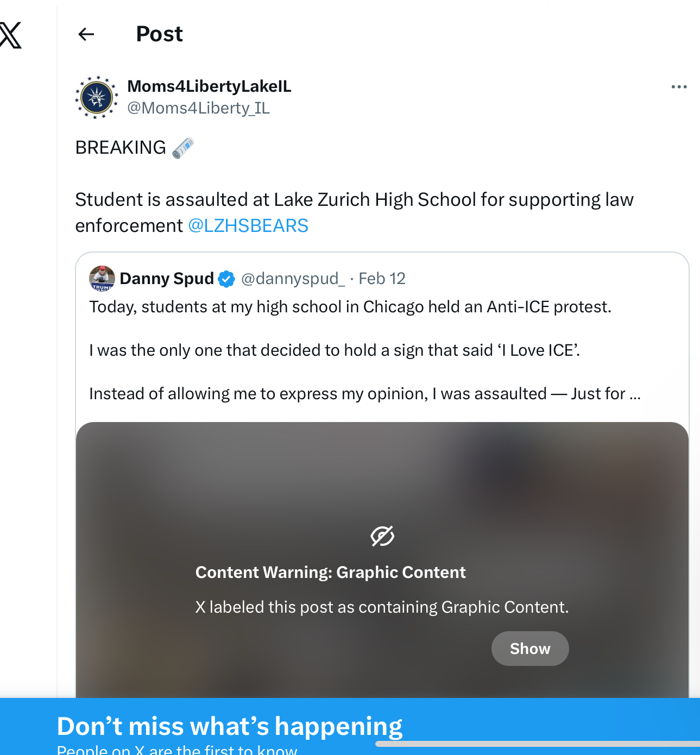Open the quoted post's "I Love ICE" text
Screen dimensions: 700x755
click(335, 350)
